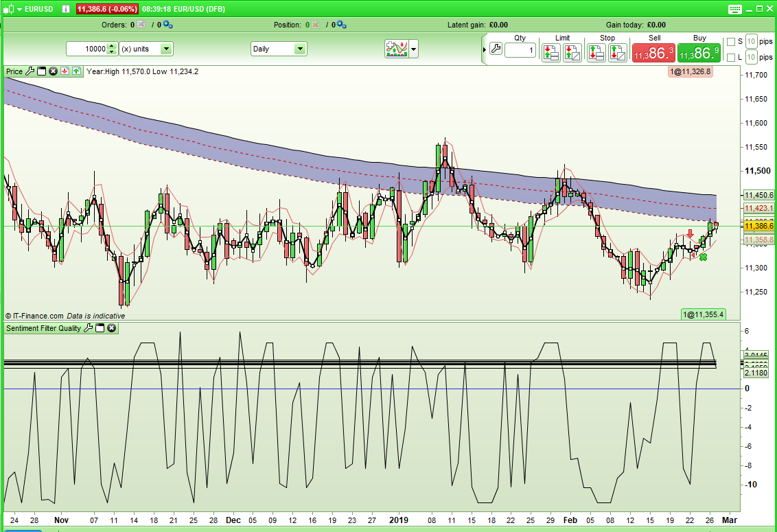This screenshot has width=777, height=532.
Task: Click the red down arrow marker on chart
Action: tap(691, 233)
